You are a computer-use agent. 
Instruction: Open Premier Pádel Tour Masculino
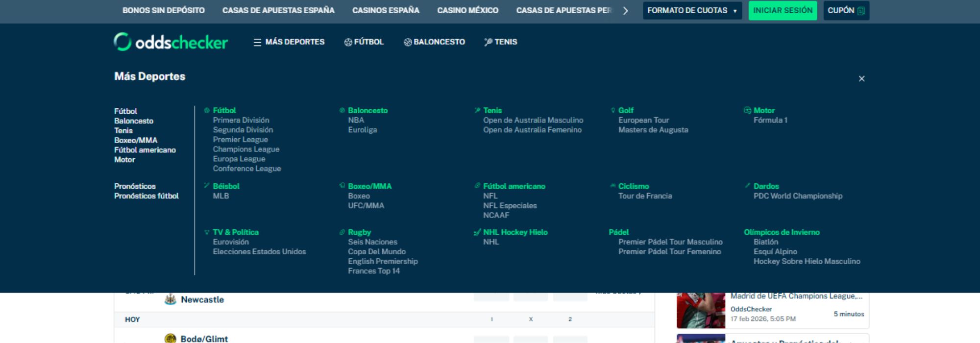(670, 242)
